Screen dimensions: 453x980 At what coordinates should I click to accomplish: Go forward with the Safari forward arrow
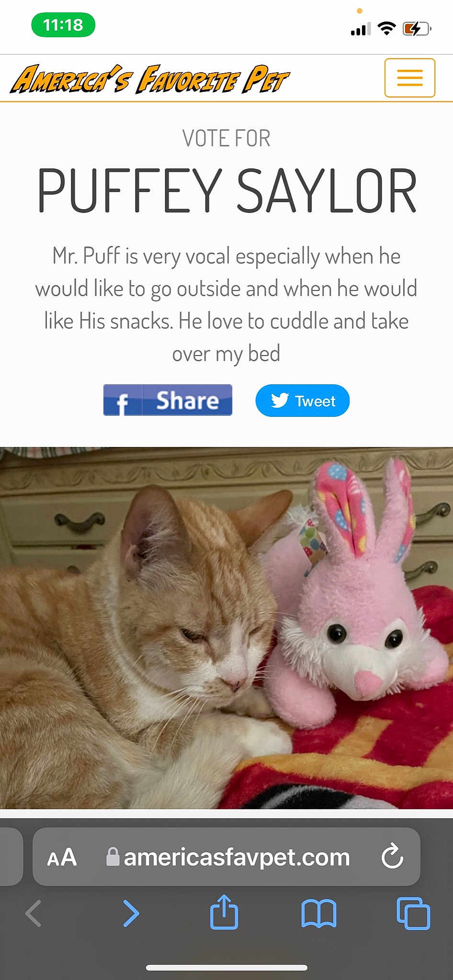pyautogui.click(x=131, y=913)
